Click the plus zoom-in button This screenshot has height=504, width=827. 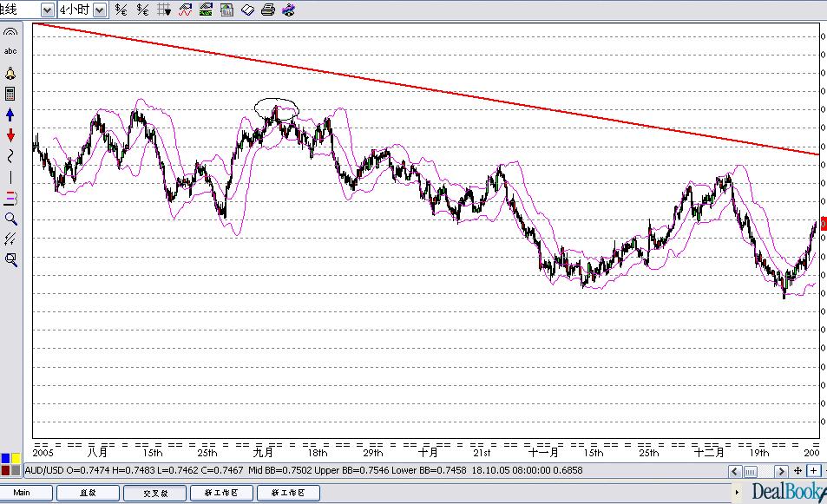(x=814, y=471)
